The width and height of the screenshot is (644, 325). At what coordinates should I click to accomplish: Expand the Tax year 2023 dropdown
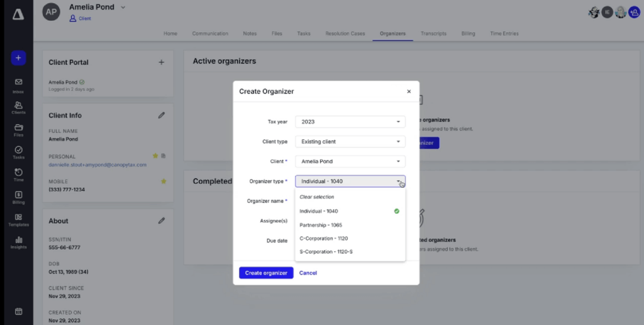pos(350,122)
